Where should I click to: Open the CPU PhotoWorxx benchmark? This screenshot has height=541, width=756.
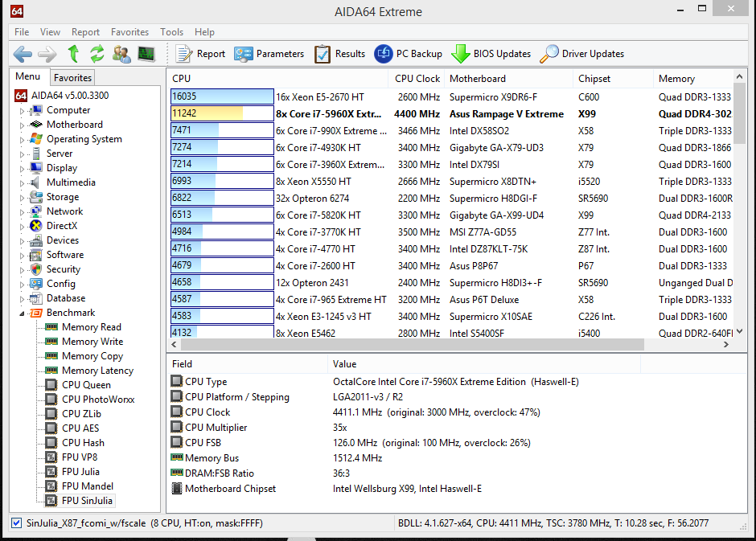pyautogui.click(x=98, y=399)
